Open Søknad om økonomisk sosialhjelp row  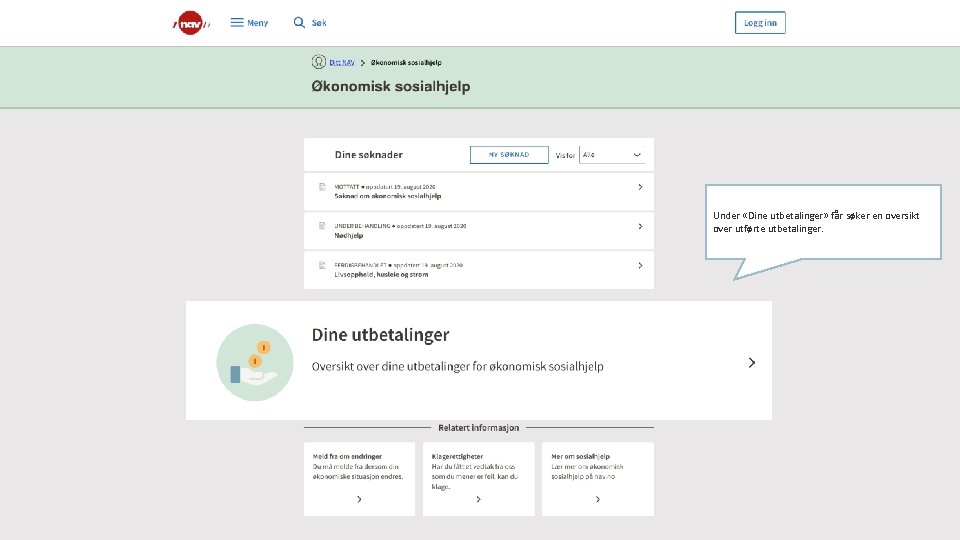click(x=479, y=192)
